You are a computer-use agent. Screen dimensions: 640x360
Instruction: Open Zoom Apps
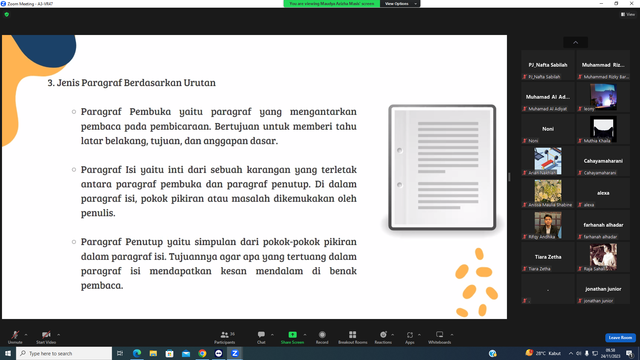coord(410,337)
